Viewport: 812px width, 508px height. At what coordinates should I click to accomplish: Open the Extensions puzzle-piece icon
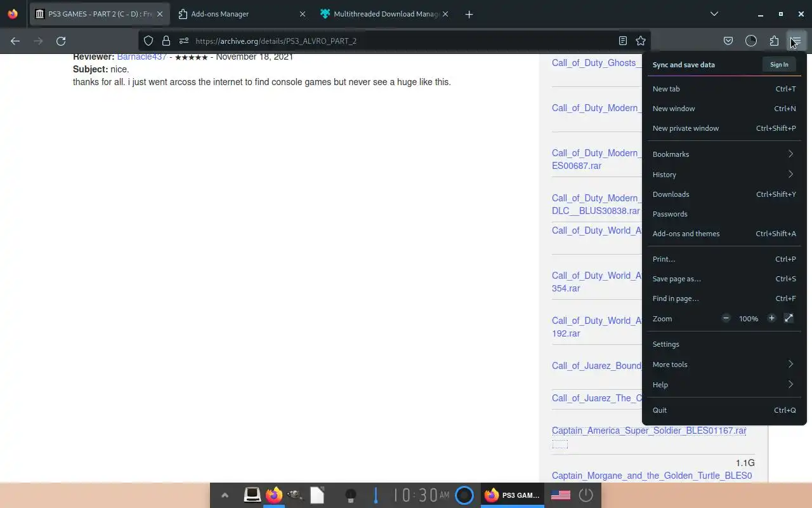coord(774,41)
